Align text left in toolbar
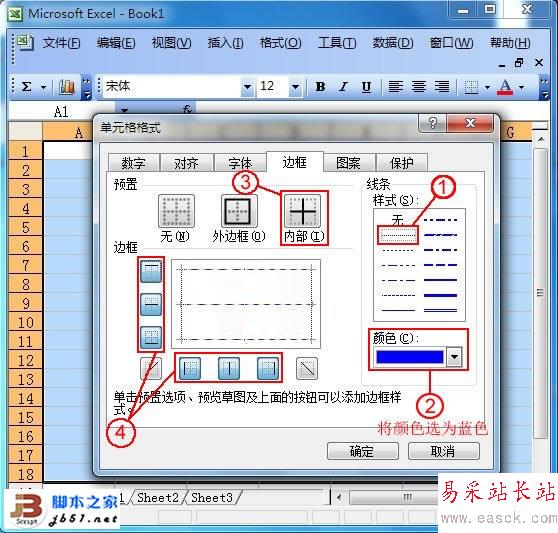Viewport: 558px width, 533px height. pos(395,86)
